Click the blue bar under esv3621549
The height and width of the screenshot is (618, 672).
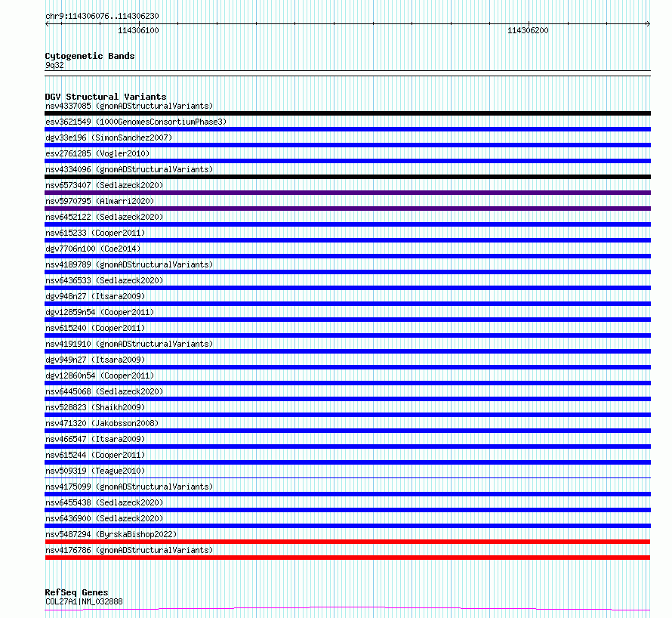pyautogui.click(x=347, y=129)
